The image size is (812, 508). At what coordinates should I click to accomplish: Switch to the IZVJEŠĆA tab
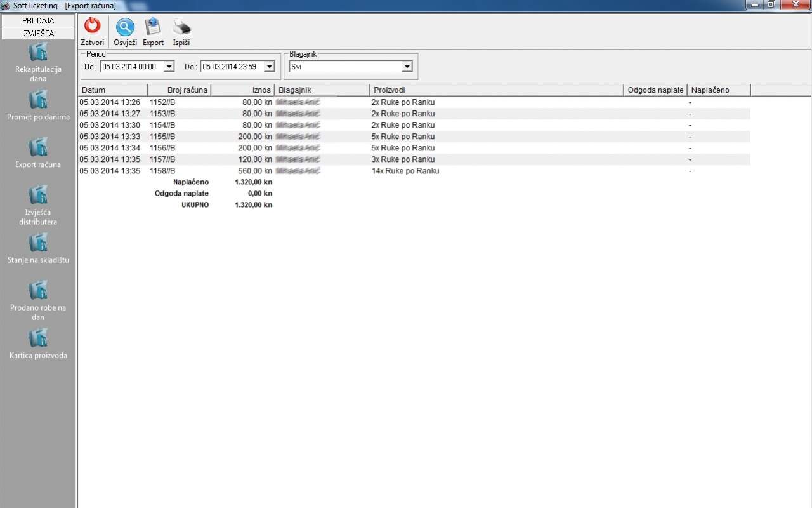tap(38, 33)
